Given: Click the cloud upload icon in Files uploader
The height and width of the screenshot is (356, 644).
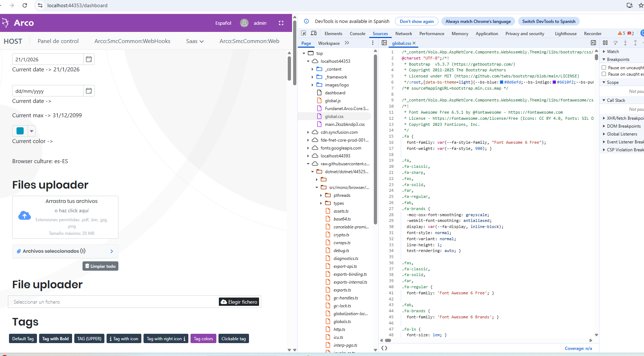Looking at the screenshot, I should point(24,215).
